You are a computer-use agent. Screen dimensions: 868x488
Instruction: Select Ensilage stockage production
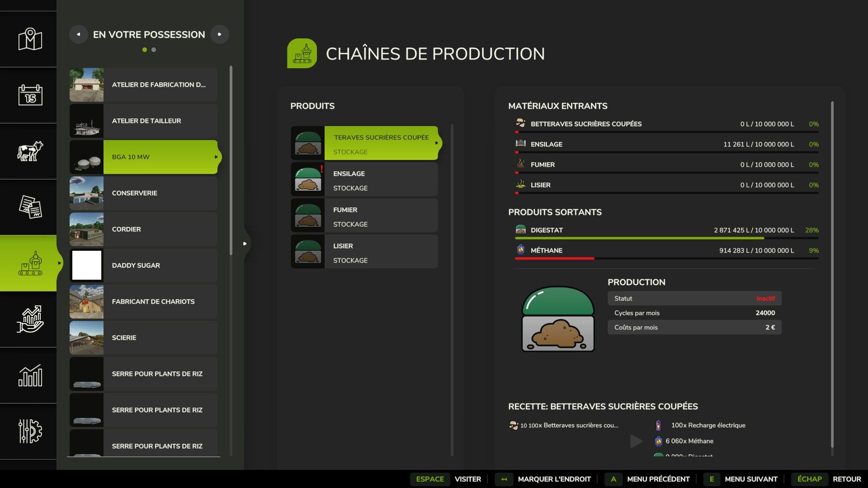point(364,180)
